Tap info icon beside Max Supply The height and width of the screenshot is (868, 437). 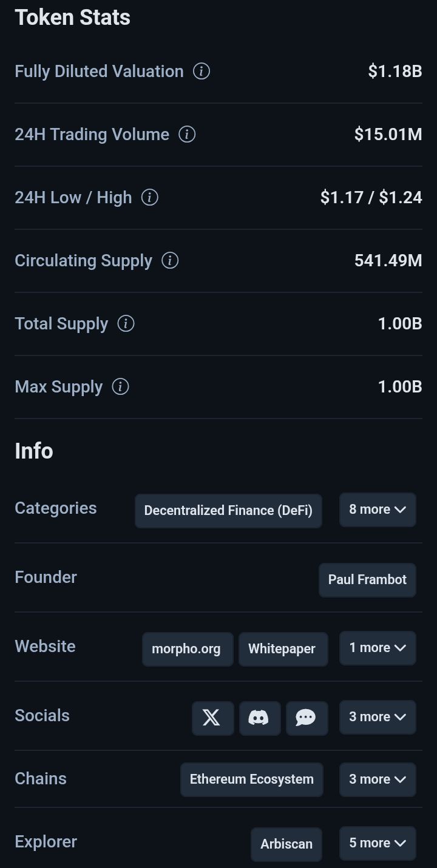[x=121, y=387]
